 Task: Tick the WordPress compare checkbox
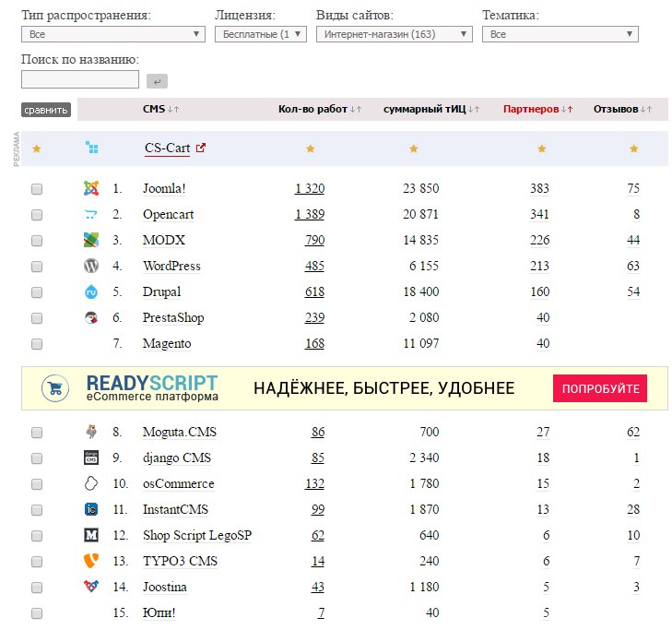[x=37, y=267]
